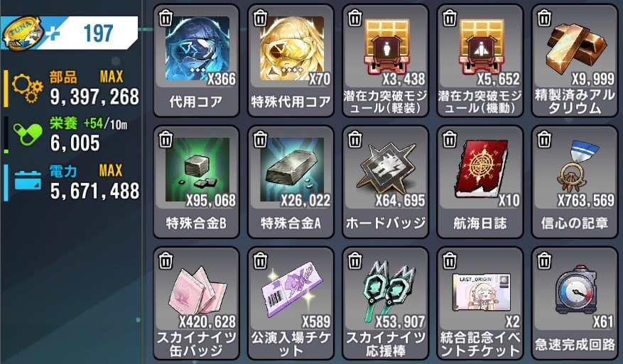Select the 特殊合金A item thumbnail
Image resolution: width=623 pixels, height=364 pixels.
(291, 170)
